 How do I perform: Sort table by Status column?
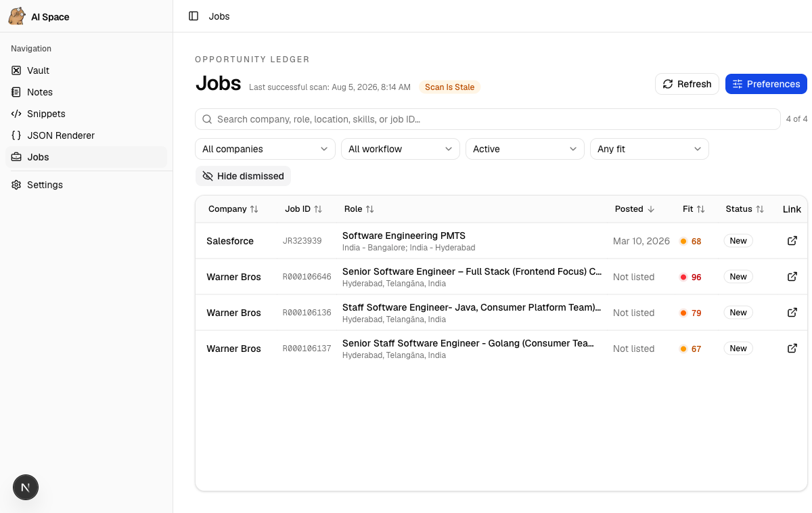pyautogui.click(x=744, y=209)
